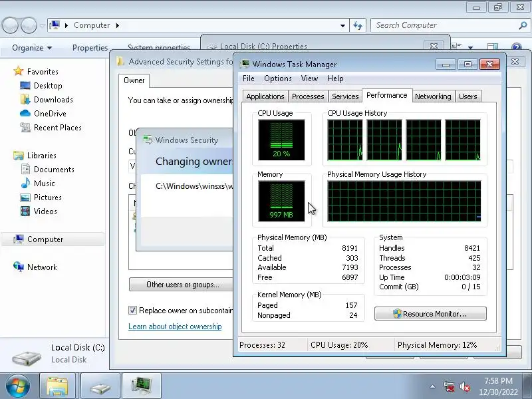This screenshot has height=399, width=532.
Task: Click the Processes: 32 status bar entry
Action: 262,345
